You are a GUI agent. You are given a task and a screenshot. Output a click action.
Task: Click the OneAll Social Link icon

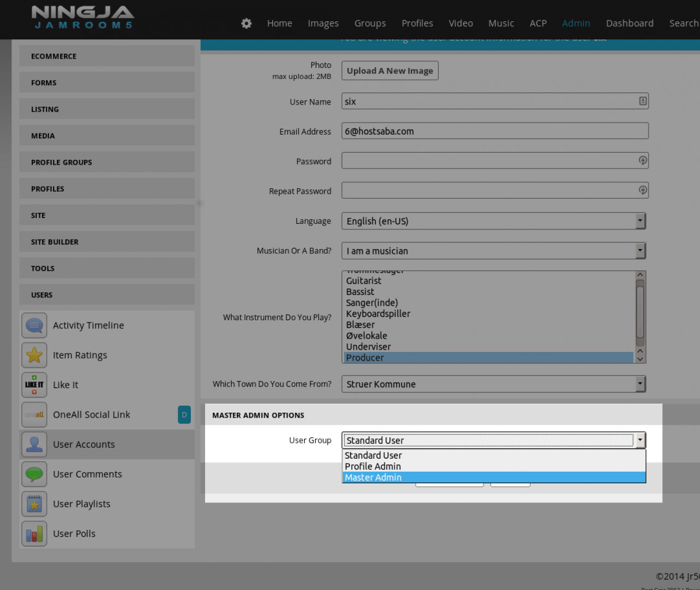(34, 415)
